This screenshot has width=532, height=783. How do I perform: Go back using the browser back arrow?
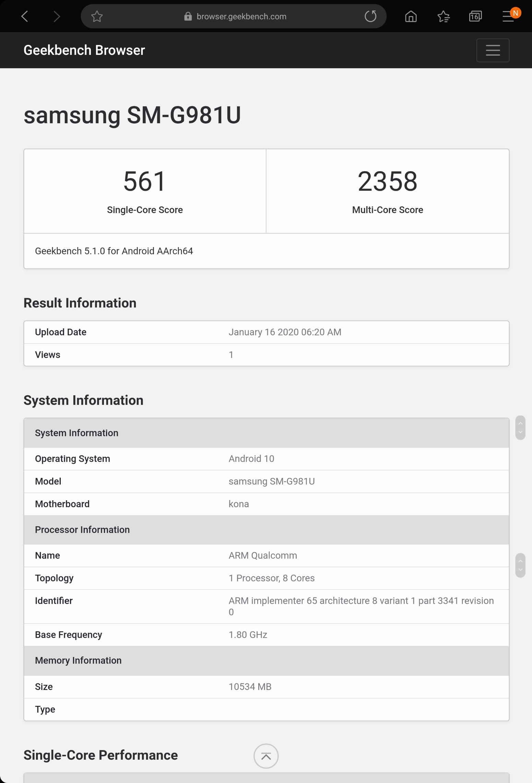coord(24,16)
